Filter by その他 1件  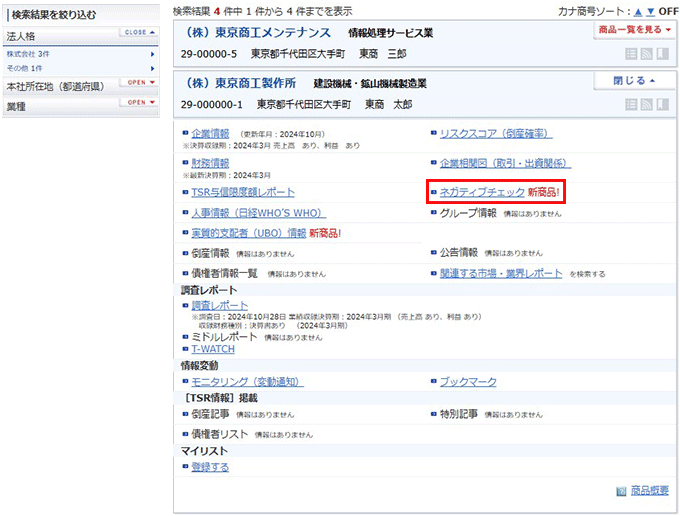[x=24, y=69]
